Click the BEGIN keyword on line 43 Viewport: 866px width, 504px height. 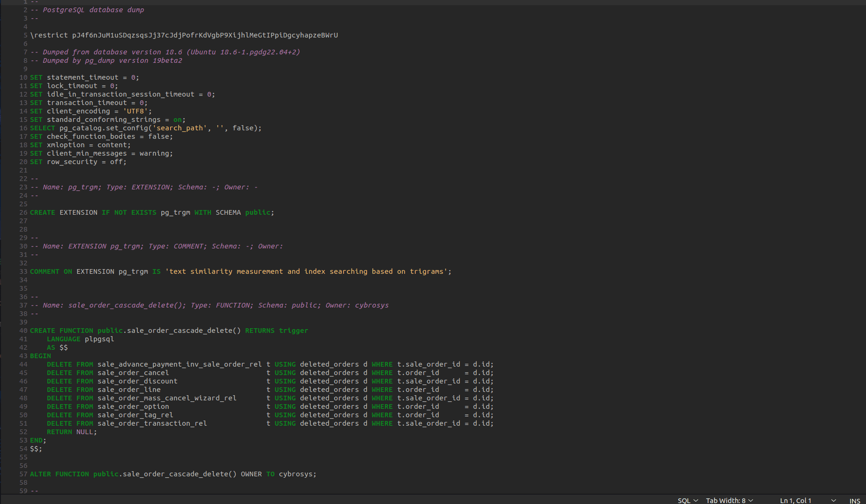(40, 356)
